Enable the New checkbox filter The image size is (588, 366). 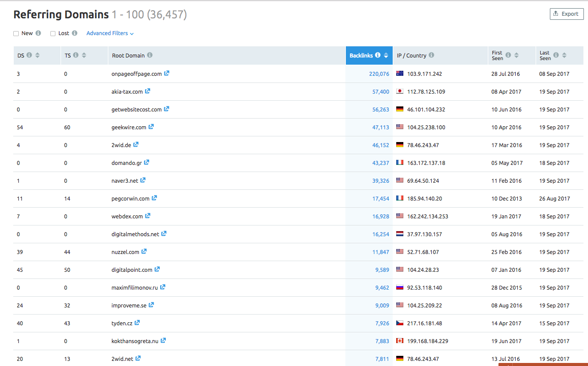(16, 34)
